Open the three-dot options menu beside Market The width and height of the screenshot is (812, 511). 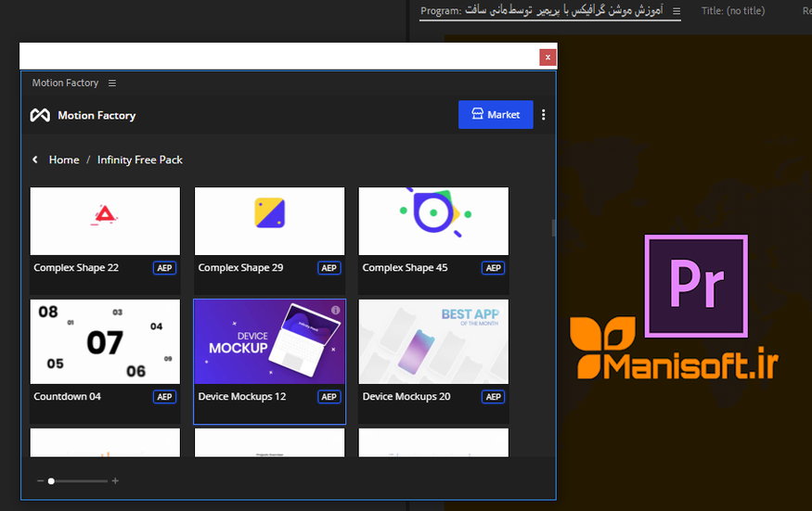(543, 114)
